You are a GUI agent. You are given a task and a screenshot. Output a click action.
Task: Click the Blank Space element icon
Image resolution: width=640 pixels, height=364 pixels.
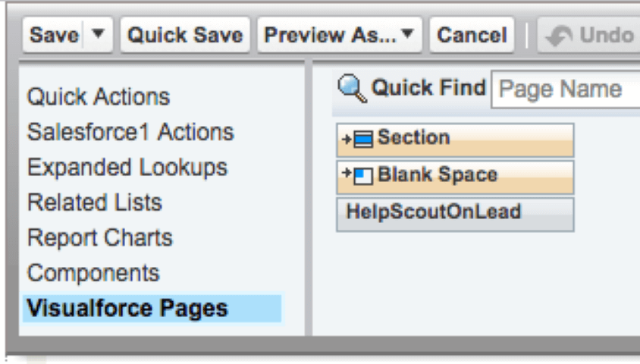365,176
